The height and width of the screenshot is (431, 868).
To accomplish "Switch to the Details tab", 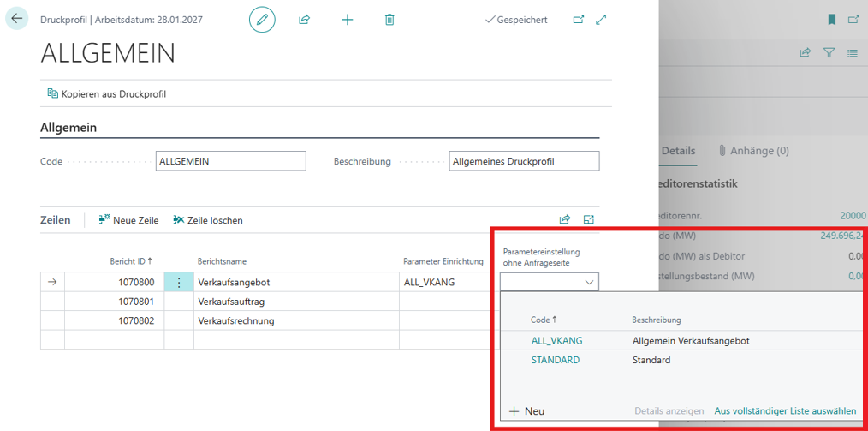I will click(x=678, y=151).
